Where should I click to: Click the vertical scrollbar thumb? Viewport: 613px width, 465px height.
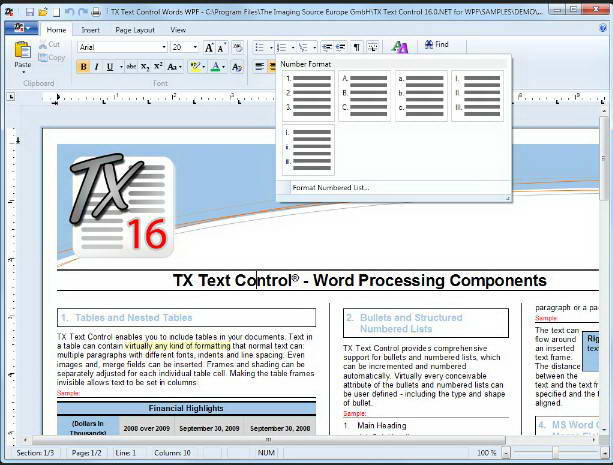tap(604, 158)
